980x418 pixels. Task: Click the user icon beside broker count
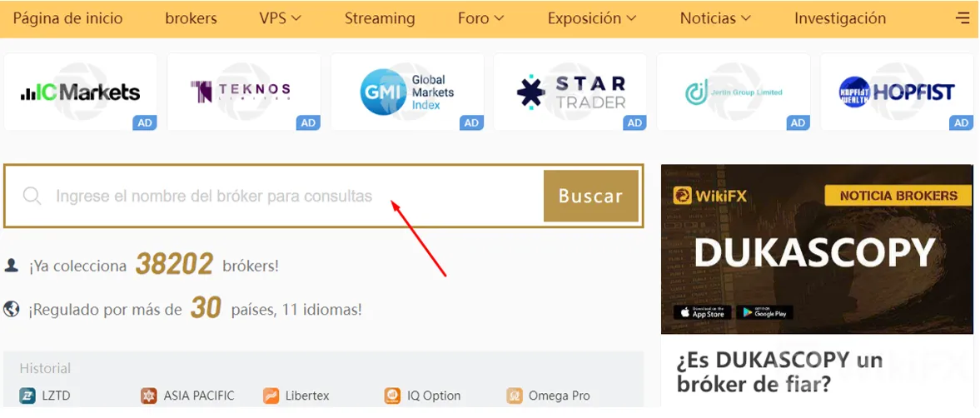[x=12, y=265]
